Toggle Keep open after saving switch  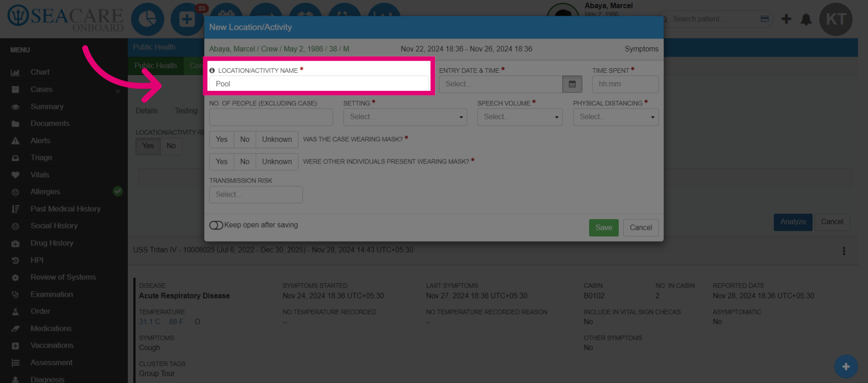216,225
